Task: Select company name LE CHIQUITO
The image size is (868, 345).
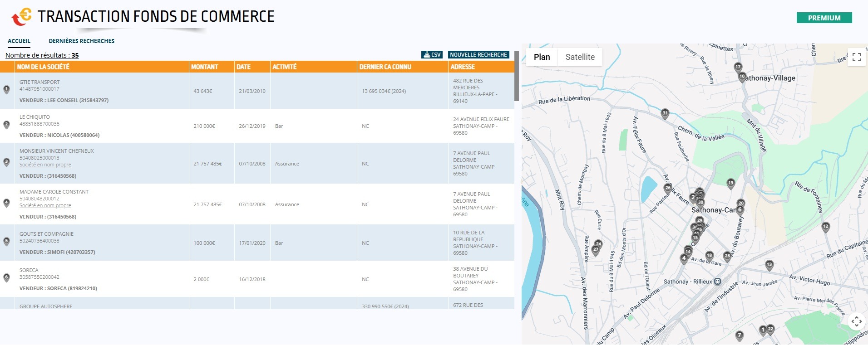Action: pyautogui.click(x=35, y=117)
